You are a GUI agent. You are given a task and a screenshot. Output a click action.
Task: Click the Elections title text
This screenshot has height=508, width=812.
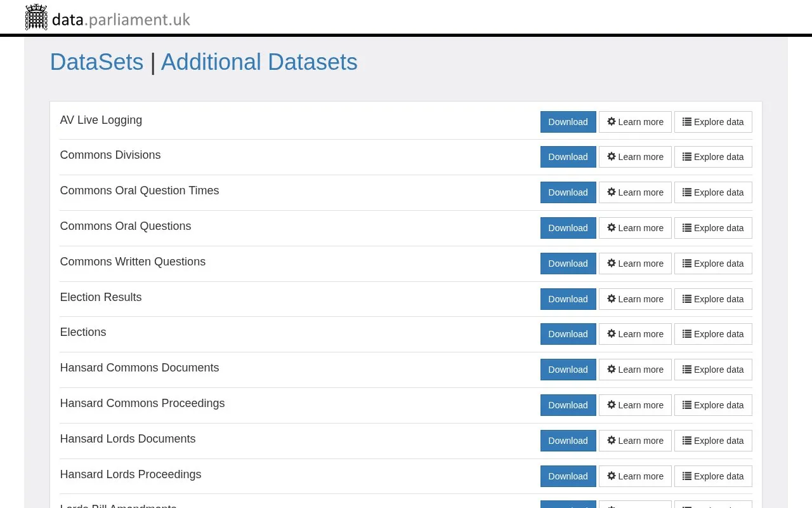point(83,333)
